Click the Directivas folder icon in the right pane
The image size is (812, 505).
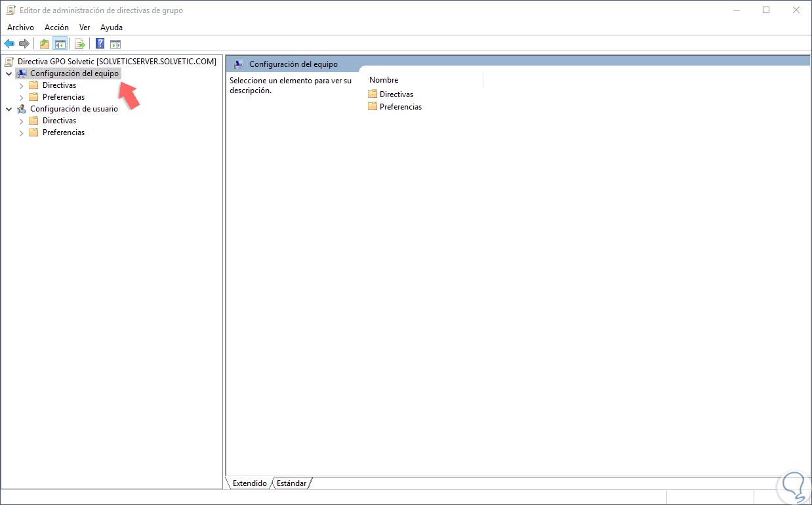pyautogui.click(x=373, y=94)
